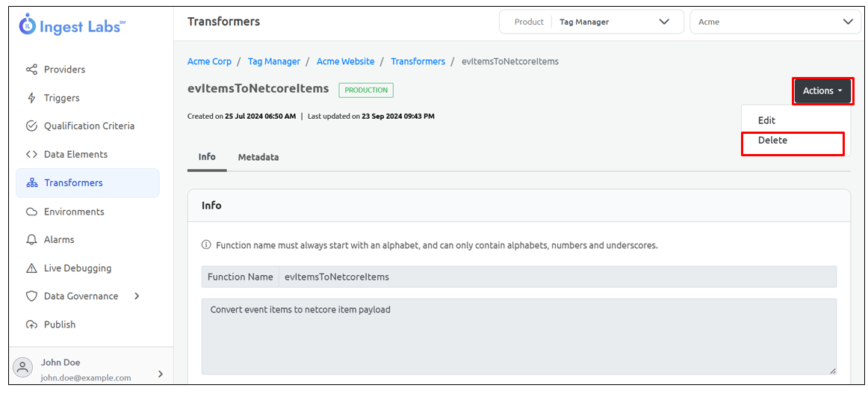Image resolution: width=868 pixels, height=400 pixels.
Task: Click the Data Elements code brackets icon
Action: coord(31,154)
